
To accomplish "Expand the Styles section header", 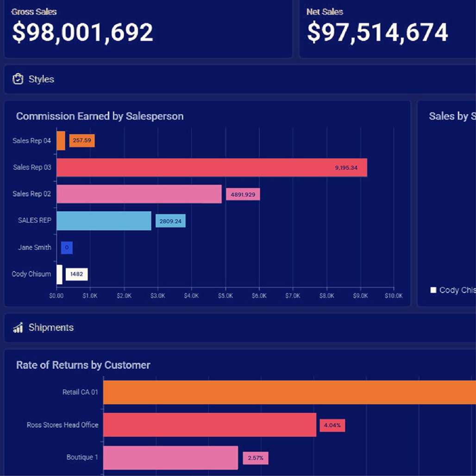I will (x=232, y=79).
